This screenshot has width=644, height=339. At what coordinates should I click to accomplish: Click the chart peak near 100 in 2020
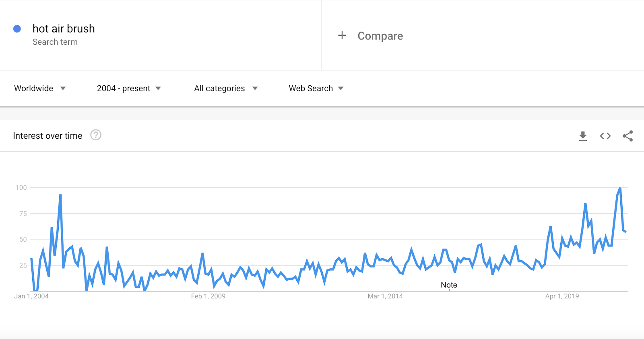click(x=620, y=188)
